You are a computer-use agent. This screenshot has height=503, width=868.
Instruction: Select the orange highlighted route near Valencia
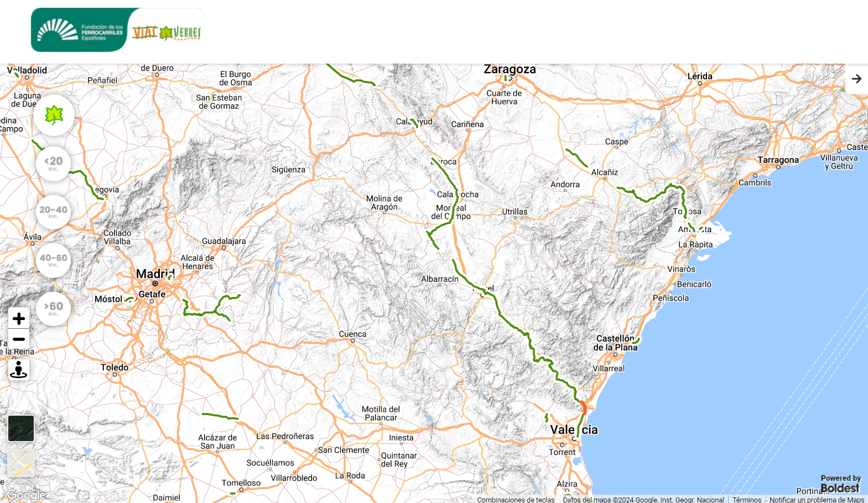click(583, 408)
